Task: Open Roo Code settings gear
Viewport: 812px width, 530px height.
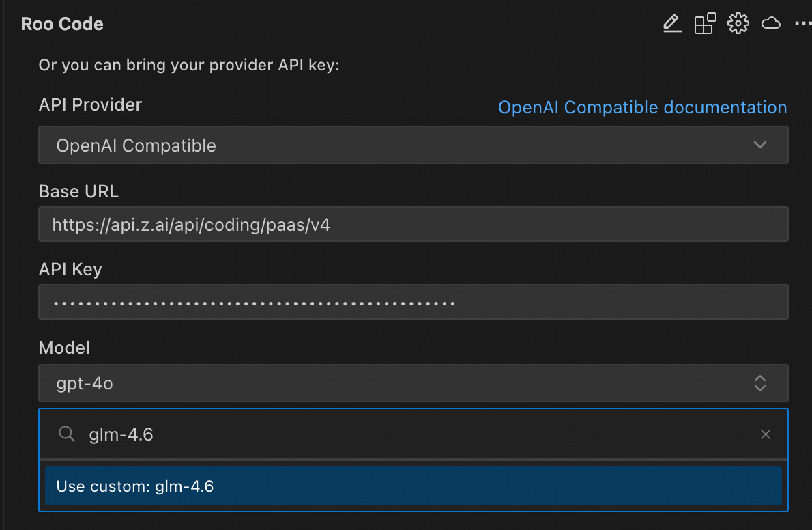Action: tap(738, 24)
